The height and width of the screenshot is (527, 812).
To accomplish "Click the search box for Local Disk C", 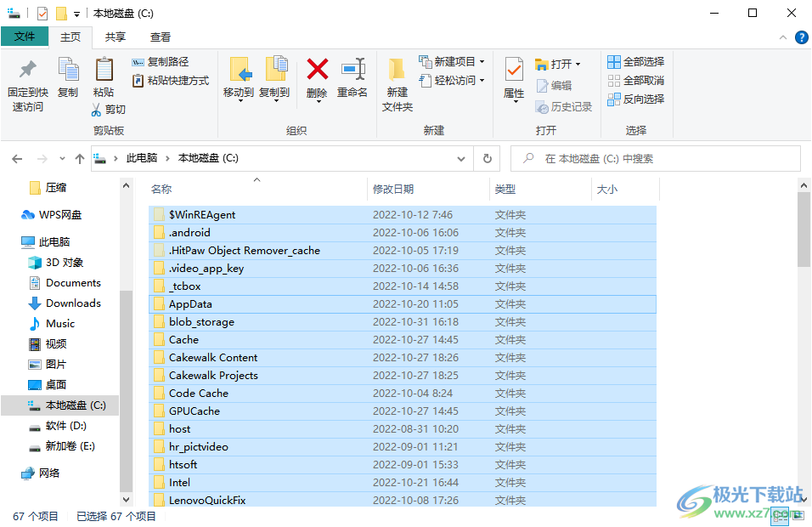I will click(656, 159).
